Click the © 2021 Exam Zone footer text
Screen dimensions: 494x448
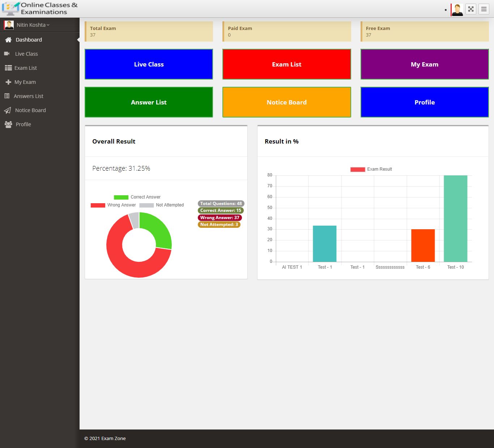click(105, 439)
